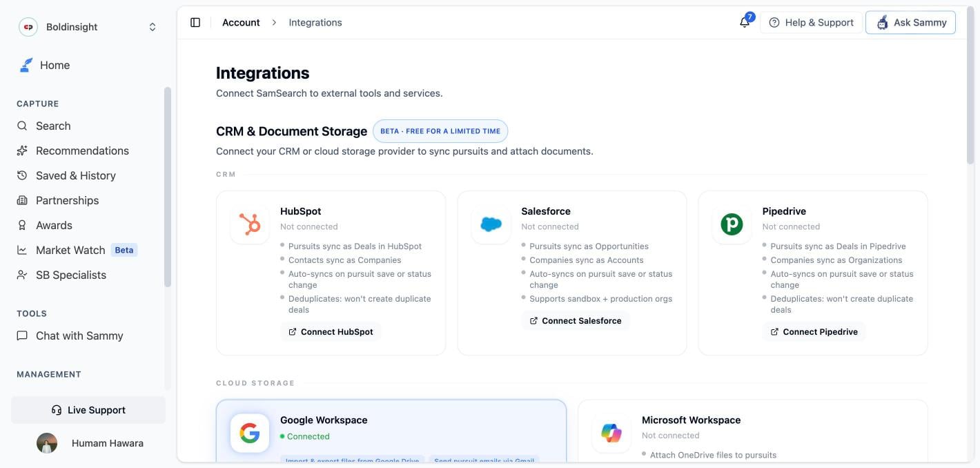
Task: Start Live Support chat
Action: pyautogui.click(x=88, y=410)
